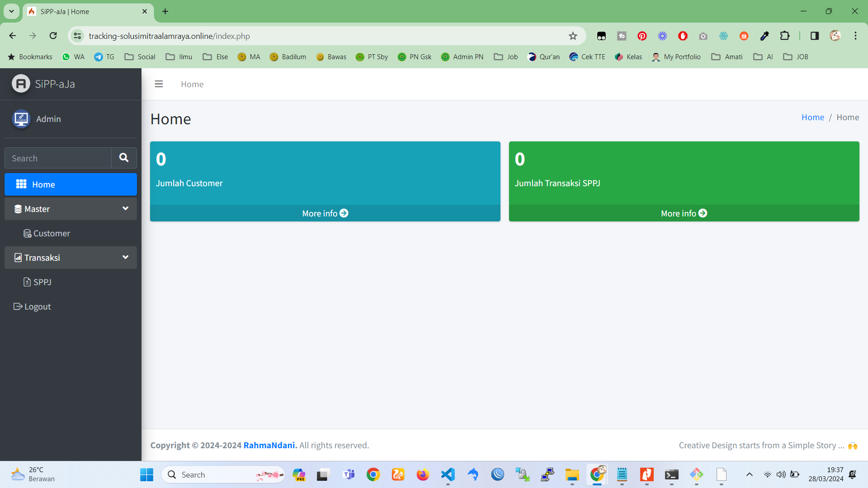Click the taskbar Search box
868x488 pixels.
coord(223,474)
